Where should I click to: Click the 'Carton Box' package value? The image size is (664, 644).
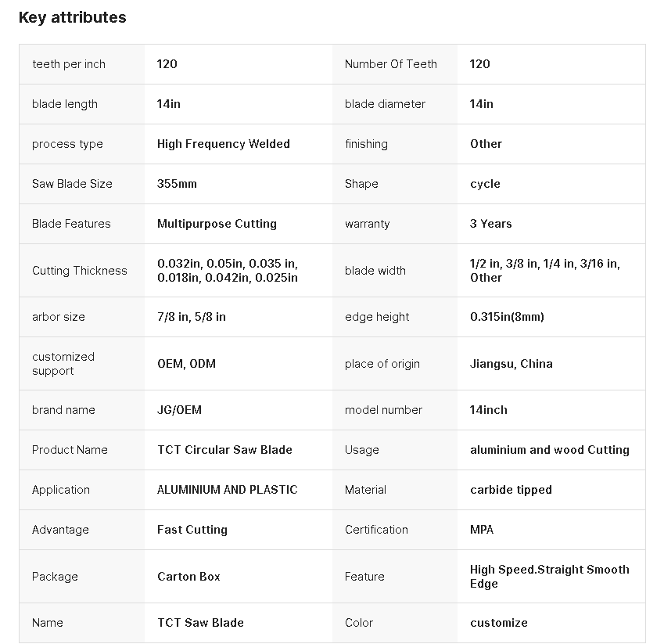[x=188, y=577]
